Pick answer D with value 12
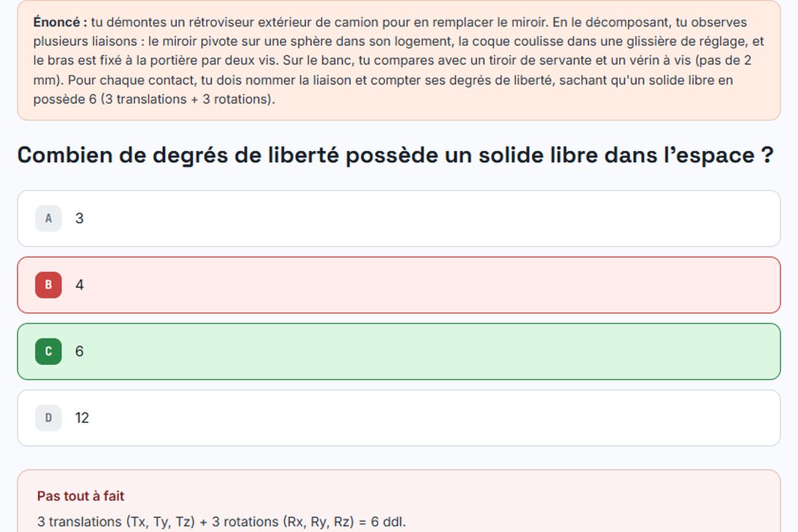798x532 pixels. 398,418
